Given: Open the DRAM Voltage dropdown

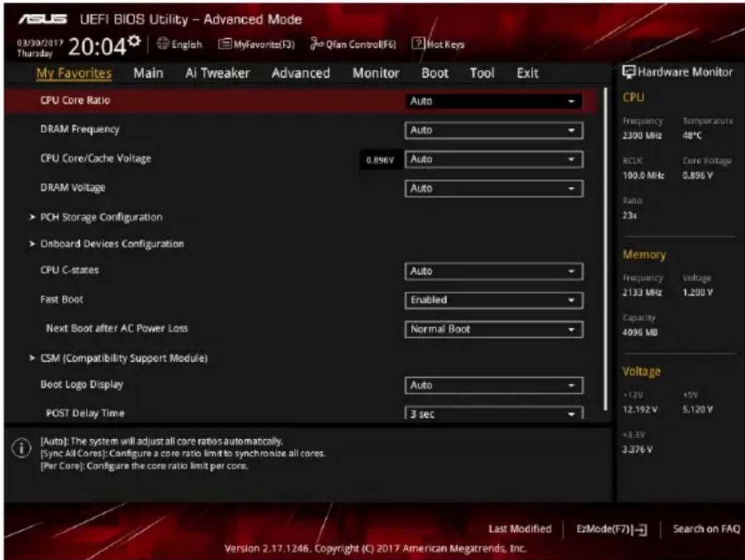Looking at the screenshot, I should tap(494, 189).
